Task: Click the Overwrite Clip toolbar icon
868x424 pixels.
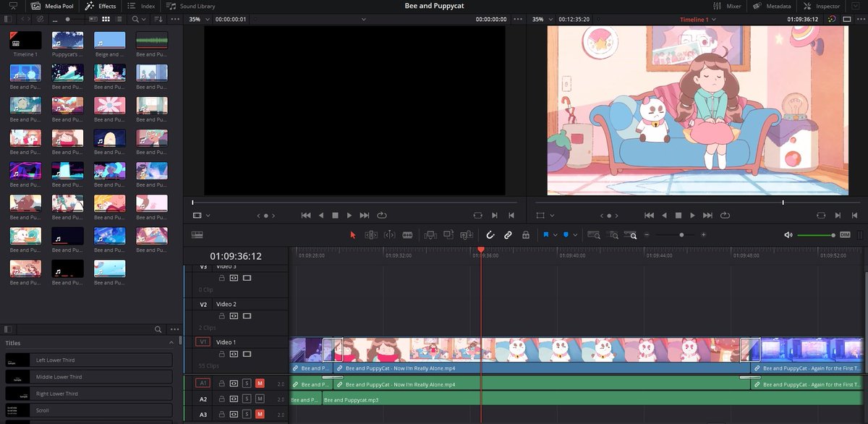Action: click(x=448, y=235)
